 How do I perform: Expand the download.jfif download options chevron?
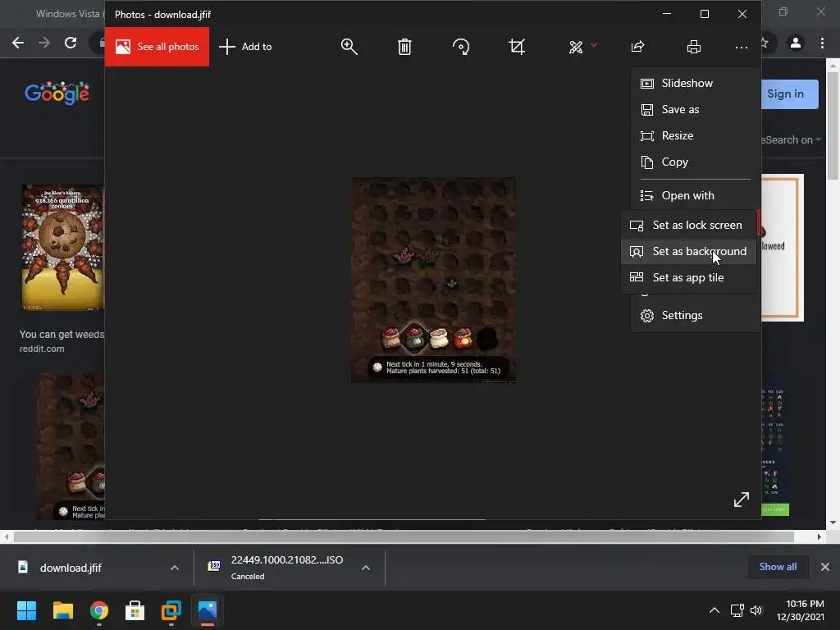175,568
